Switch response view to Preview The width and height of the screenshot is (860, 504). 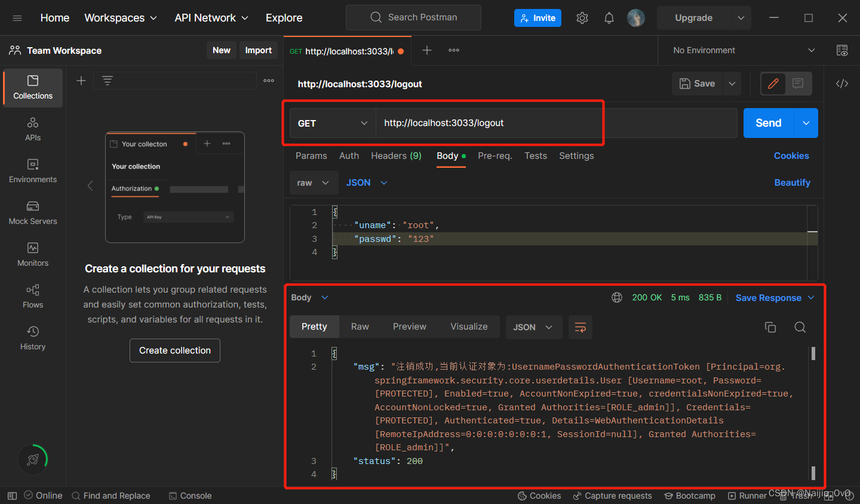[x=410, y=327]
